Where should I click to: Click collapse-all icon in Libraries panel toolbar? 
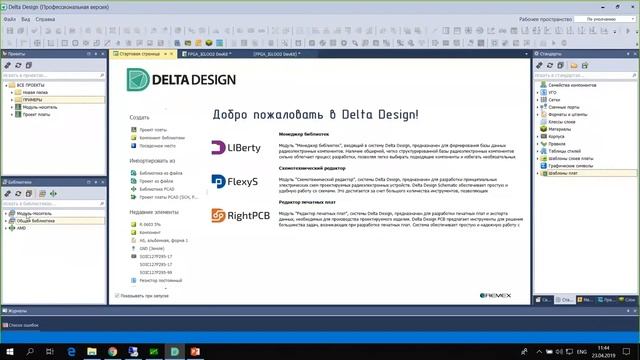[x=29, y=193]
